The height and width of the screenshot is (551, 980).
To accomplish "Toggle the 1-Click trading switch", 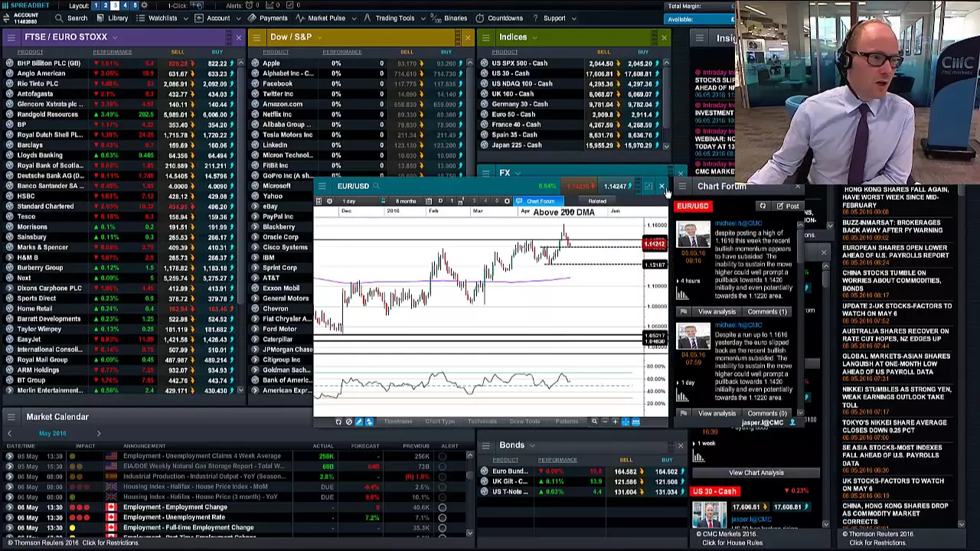I will 198,5.
